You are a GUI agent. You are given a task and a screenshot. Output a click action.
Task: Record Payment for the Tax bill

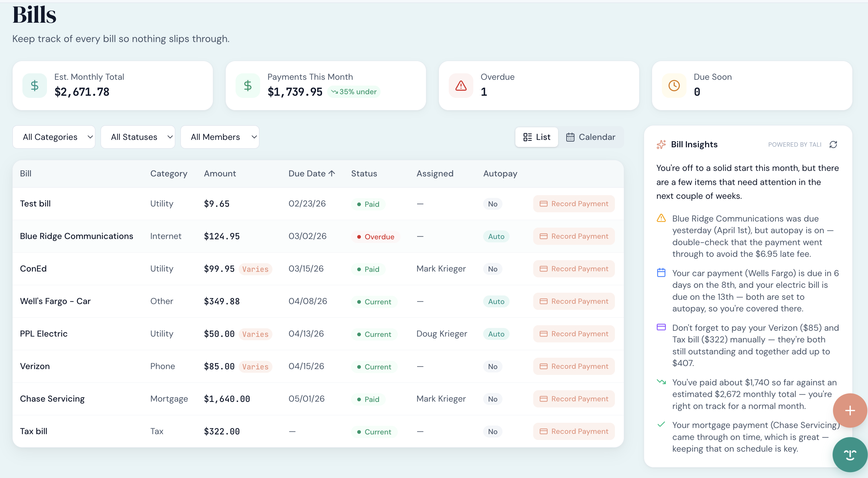pyautogui.click(x=574, y=431)
